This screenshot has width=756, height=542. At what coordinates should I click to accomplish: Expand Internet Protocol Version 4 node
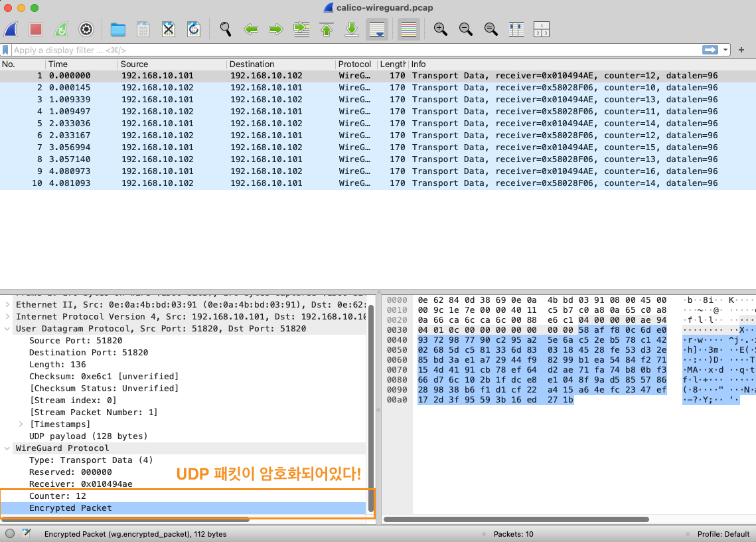pyautogui.click(x=7, y=317)
